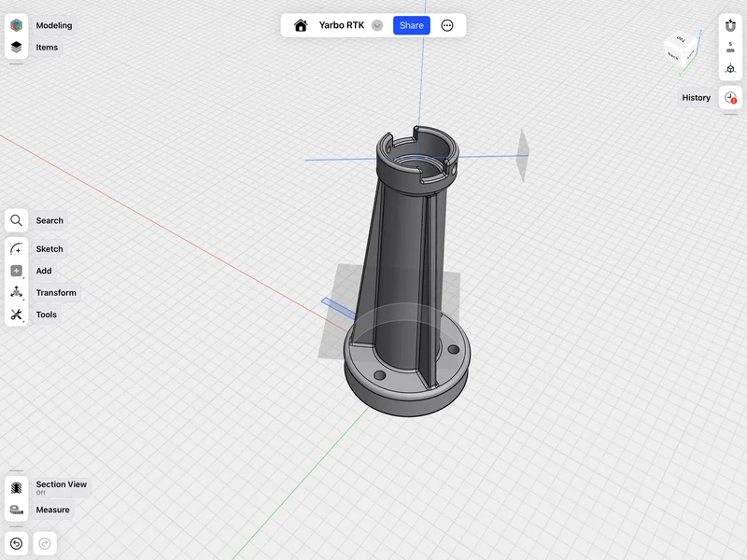Expand the Yarbo RTK title dropdown
This screenshot has height=560, width=747.
coord(377,25)
